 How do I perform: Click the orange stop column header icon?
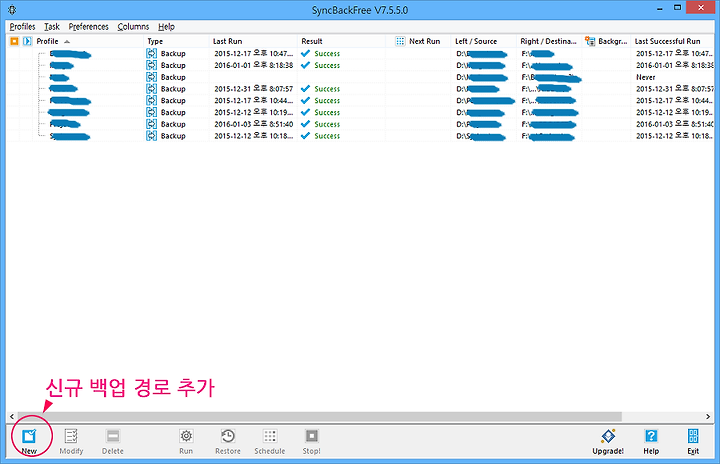click(14, 41)
